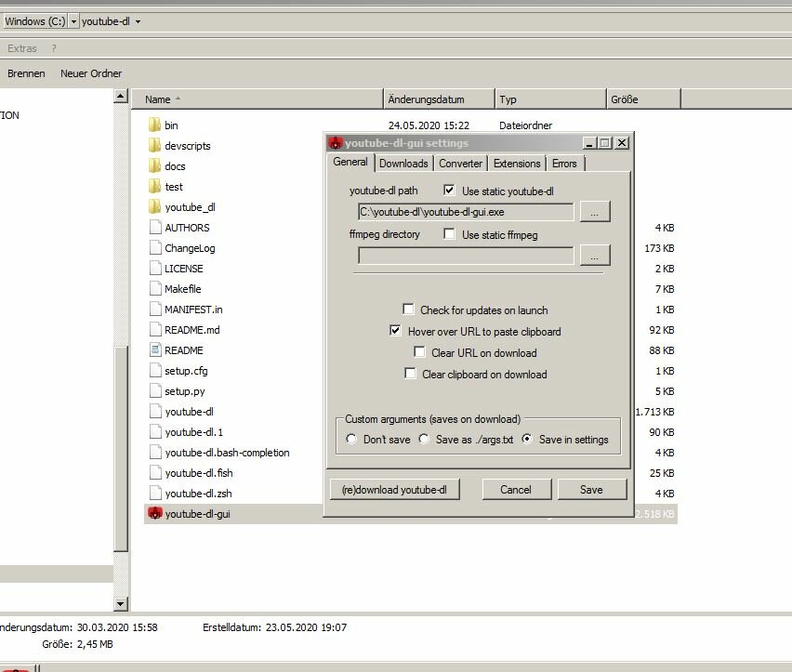Select Save in settings radio option
Viewport: 792px width, 672px height.
(527, 439)
